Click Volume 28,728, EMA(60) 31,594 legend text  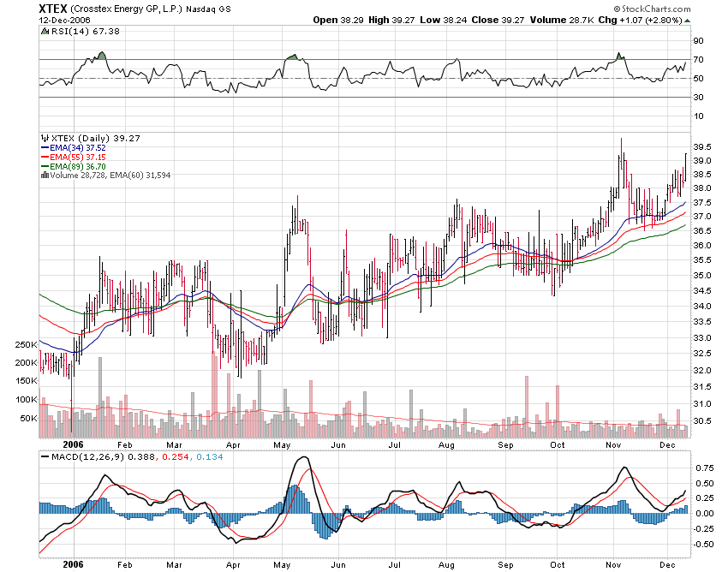point(110,175)
